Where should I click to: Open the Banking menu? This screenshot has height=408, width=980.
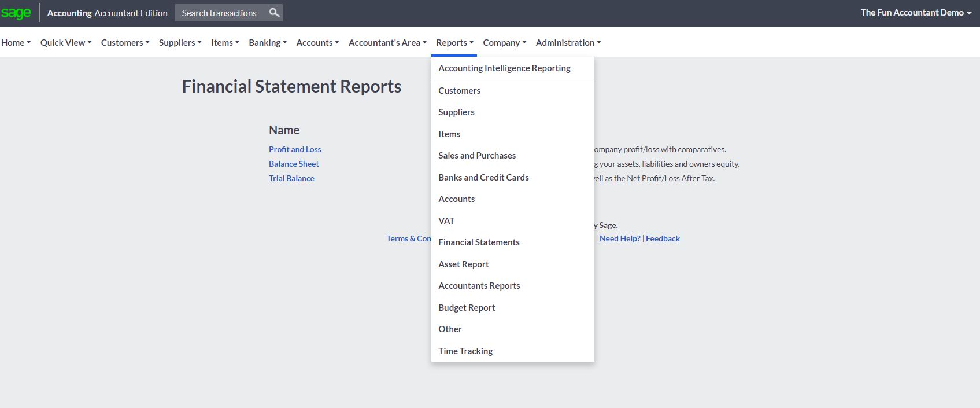pyautogui.click(x=268, y=42)
